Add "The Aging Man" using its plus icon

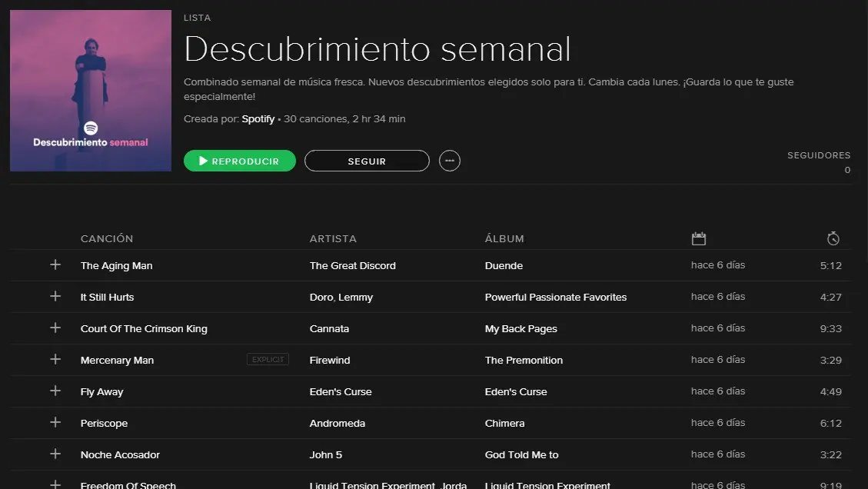tap(55, 264)
